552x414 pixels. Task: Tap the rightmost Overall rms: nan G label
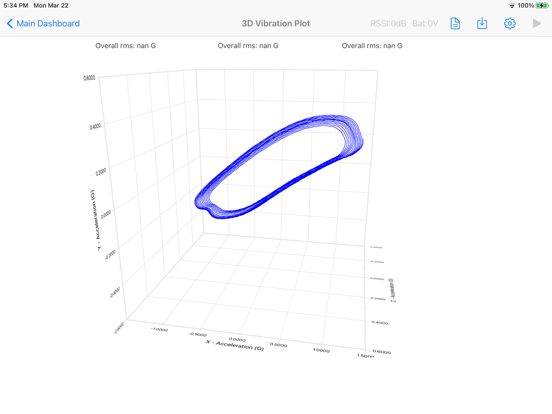click(x=372, y=46)
